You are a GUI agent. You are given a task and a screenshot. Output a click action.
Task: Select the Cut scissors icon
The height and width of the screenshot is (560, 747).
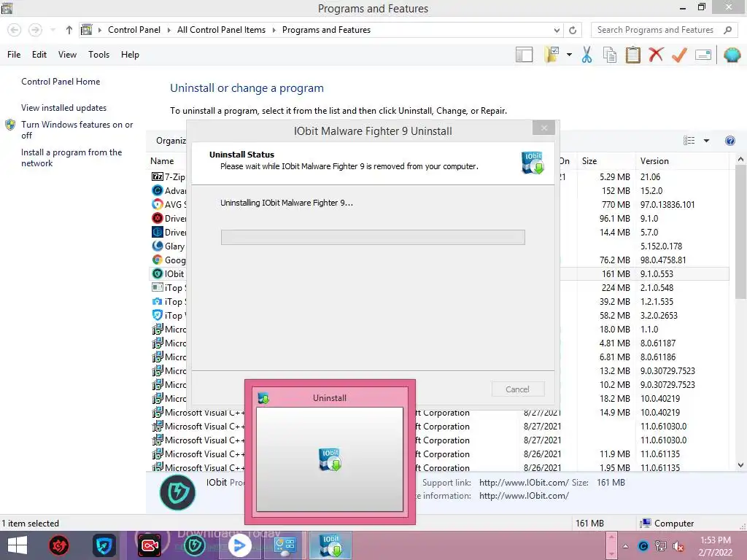coord(587,55)
